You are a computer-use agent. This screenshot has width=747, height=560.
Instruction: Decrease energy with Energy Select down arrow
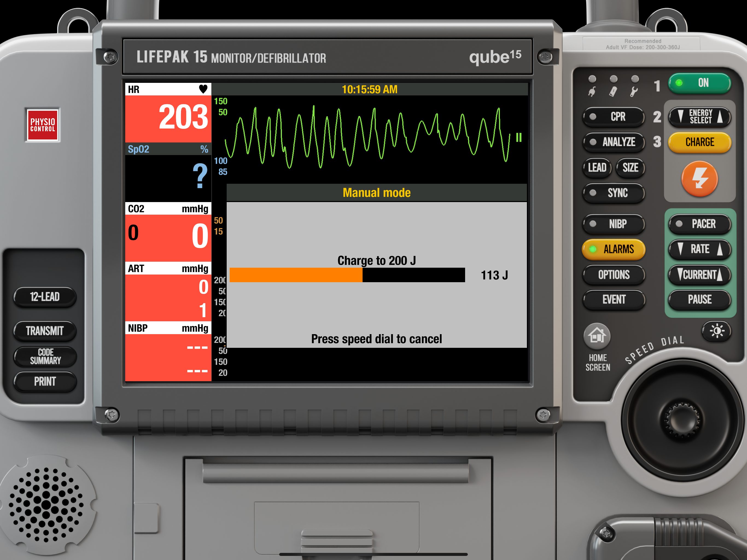(681, 116)
